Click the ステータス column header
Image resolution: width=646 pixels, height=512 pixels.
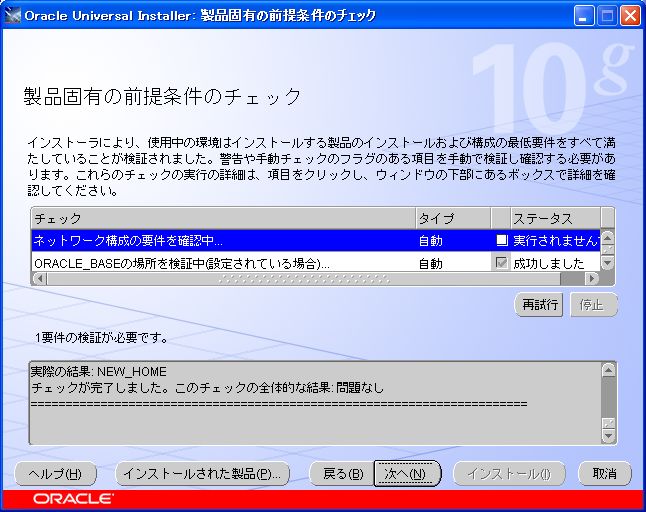(x=556, y=218)
